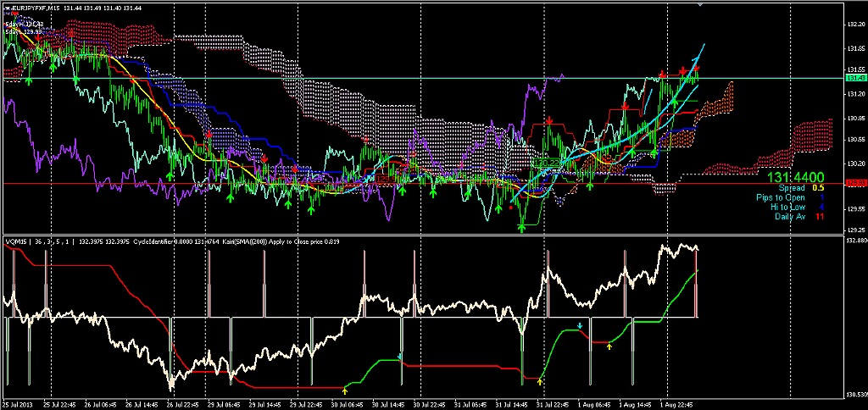The height and width of the screenshot is (410, 868).
Task: Click the 26 Jul 06:45 time label
Action: (101, 404)
